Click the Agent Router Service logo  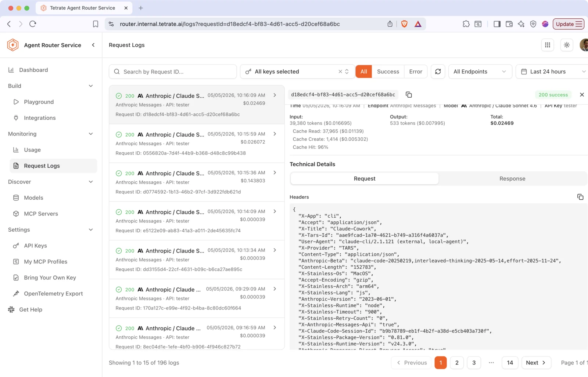click(x=13, y=45)
